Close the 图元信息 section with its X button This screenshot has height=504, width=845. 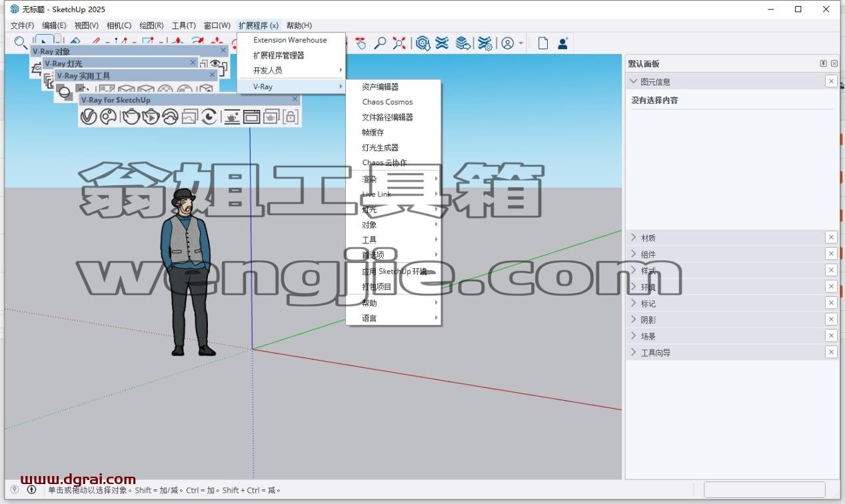(831, 81)
